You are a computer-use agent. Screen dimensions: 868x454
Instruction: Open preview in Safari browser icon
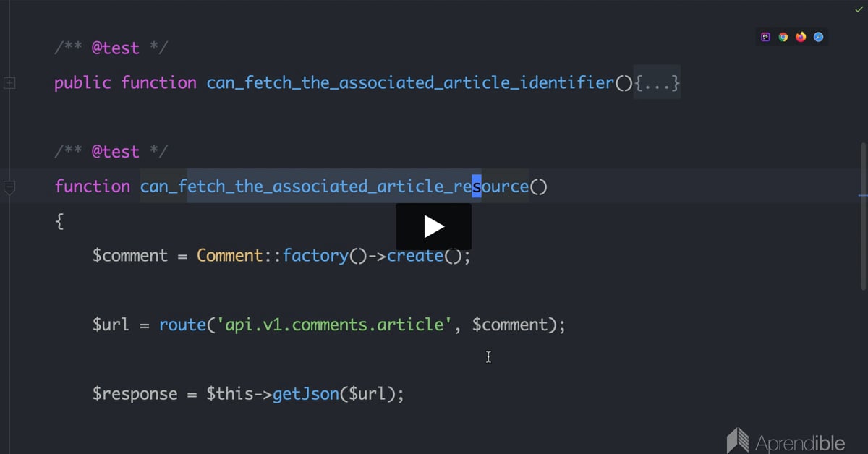point(818,37)
